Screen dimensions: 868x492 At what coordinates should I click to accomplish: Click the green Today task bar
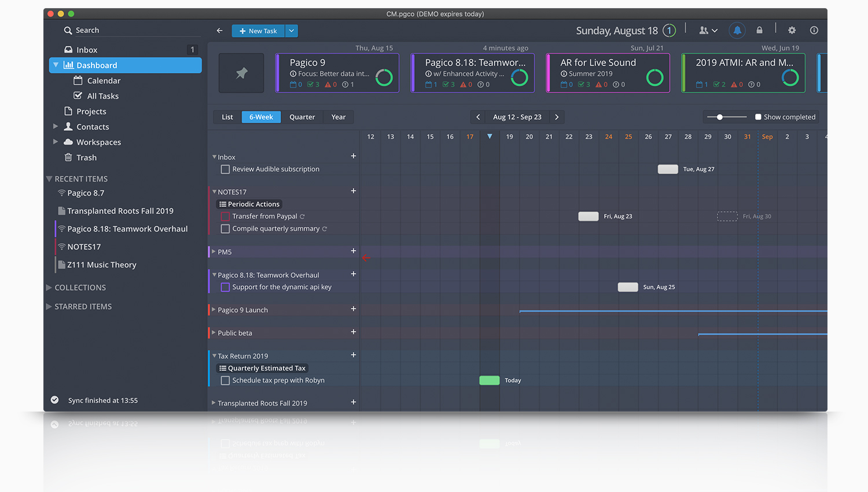coord(490,380)
